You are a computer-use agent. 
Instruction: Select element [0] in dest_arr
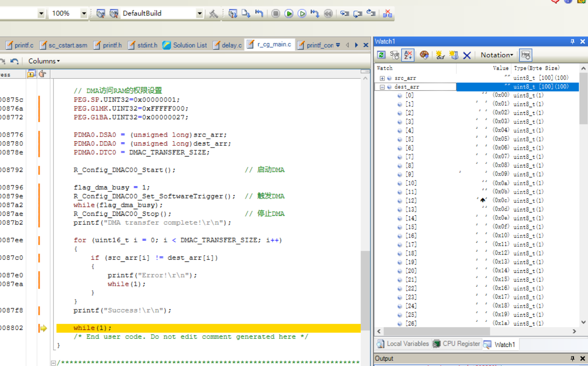[x=477, y=95]
